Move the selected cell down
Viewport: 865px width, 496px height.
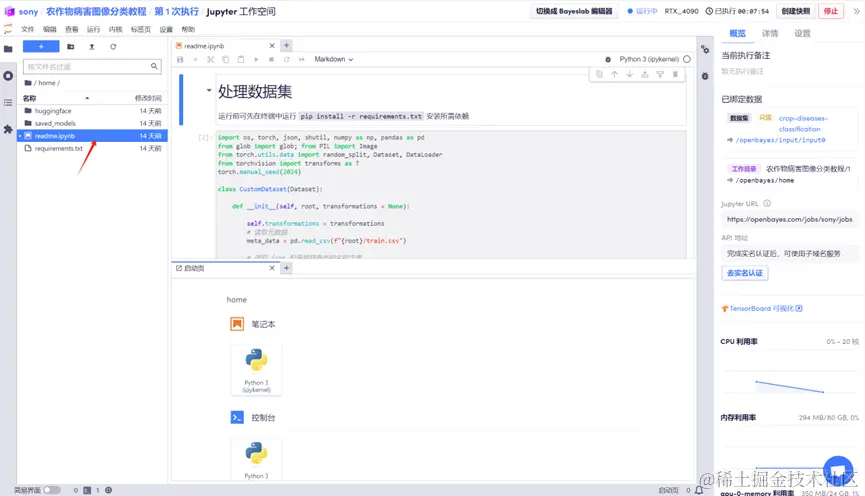coord(629,74)
